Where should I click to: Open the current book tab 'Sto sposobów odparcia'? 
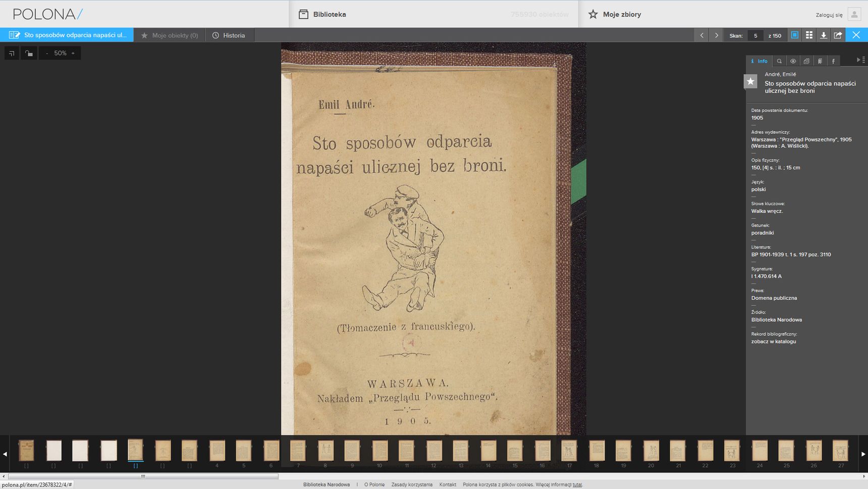[67, 35]
